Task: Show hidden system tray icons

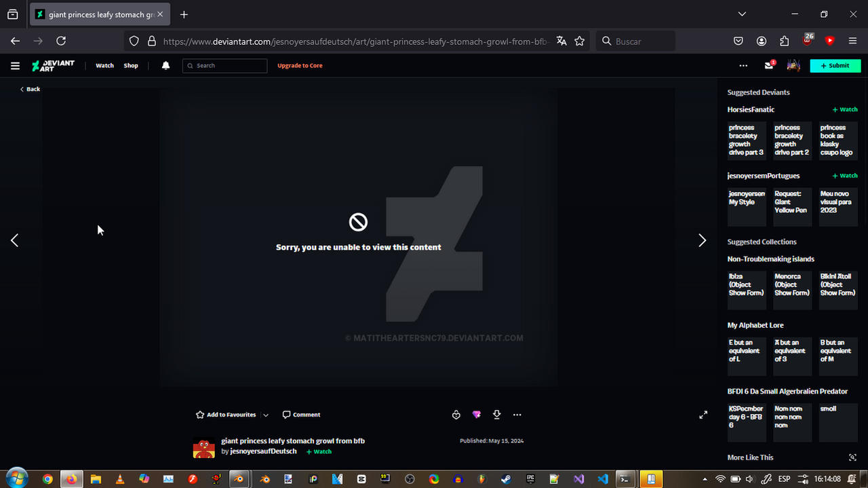Action: click(x=705, y=479)
